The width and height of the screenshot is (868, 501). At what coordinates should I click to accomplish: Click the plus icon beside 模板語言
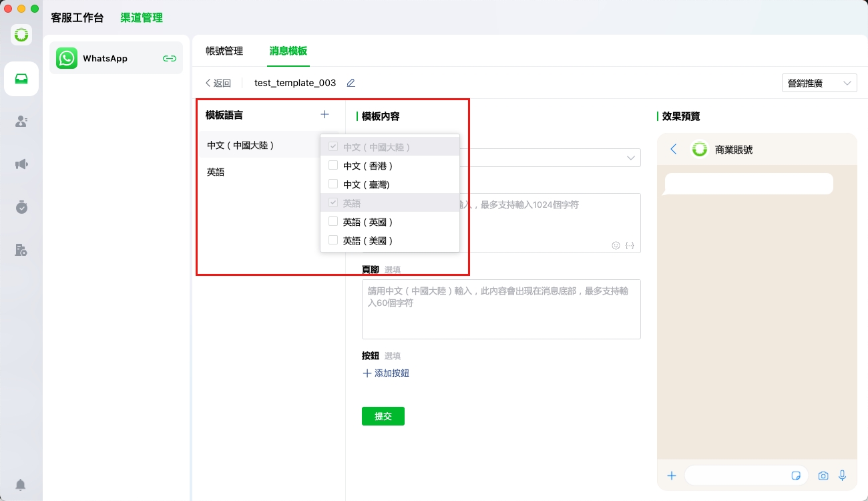click(x=324, y=115)
